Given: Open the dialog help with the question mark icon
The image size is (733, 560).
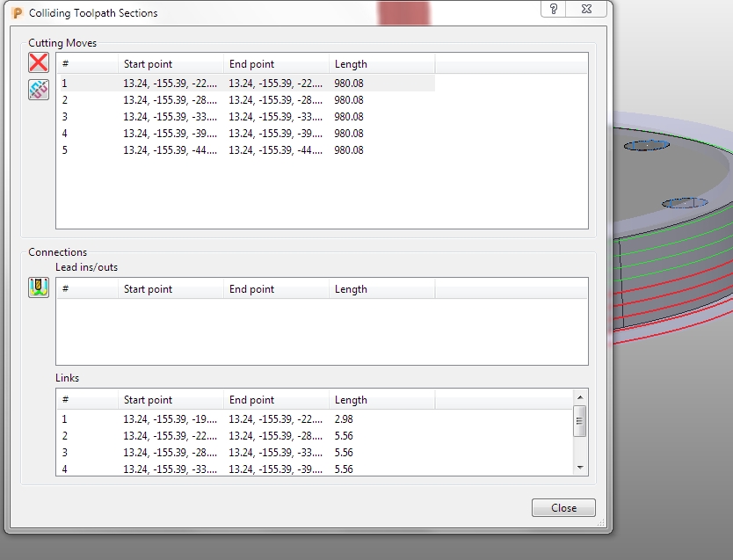Looking at the screenshot, I should click(553, 10).
